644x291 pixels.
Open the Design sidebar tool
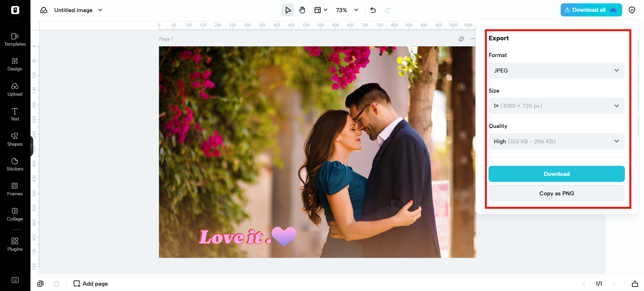[15, 64]
